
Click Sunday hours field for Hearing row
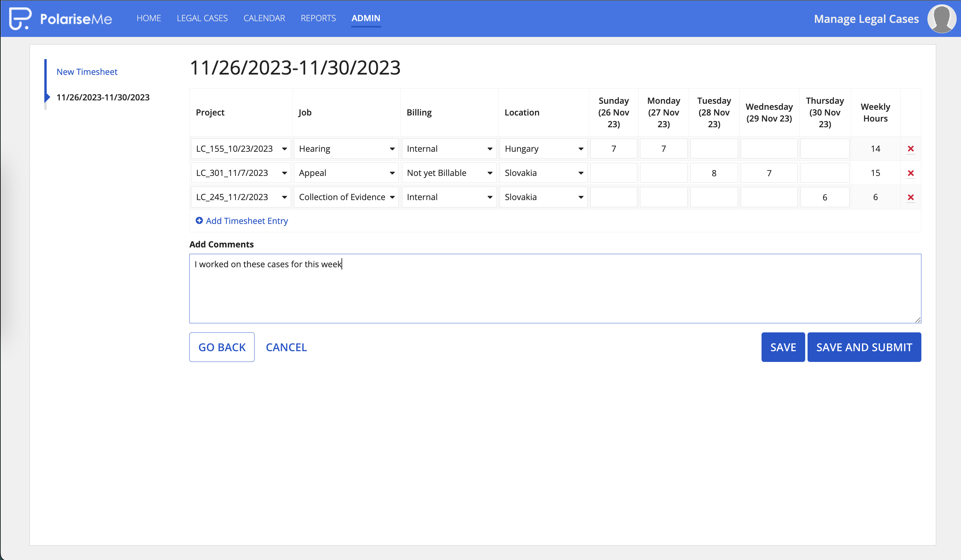point(613,149)
